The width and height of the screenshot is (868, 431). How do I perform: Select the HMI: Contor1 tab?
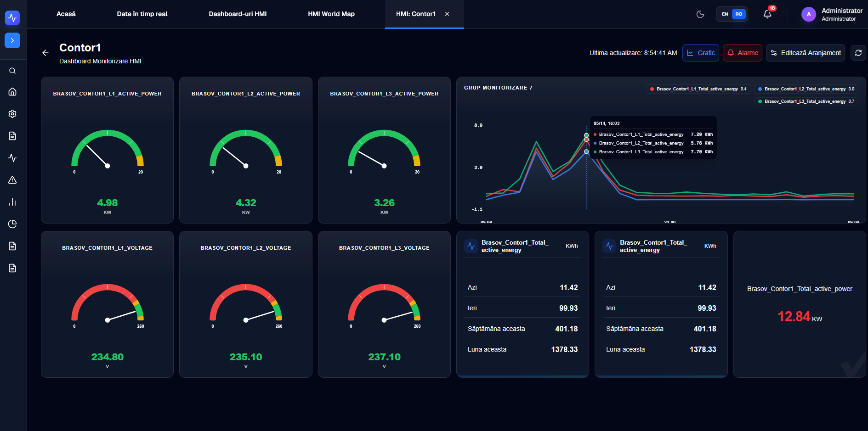(416, 14)
